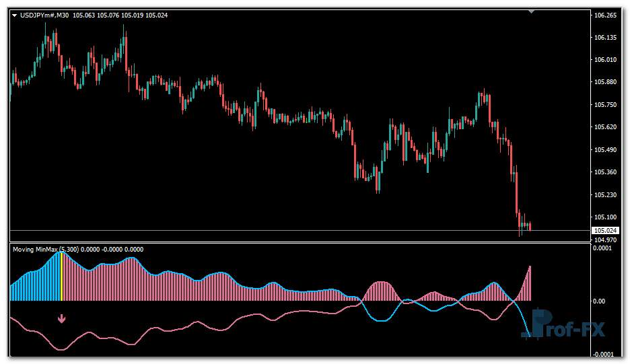Click the 105.230 price scale label
The image size is (630, 364).
pos(605,194)
